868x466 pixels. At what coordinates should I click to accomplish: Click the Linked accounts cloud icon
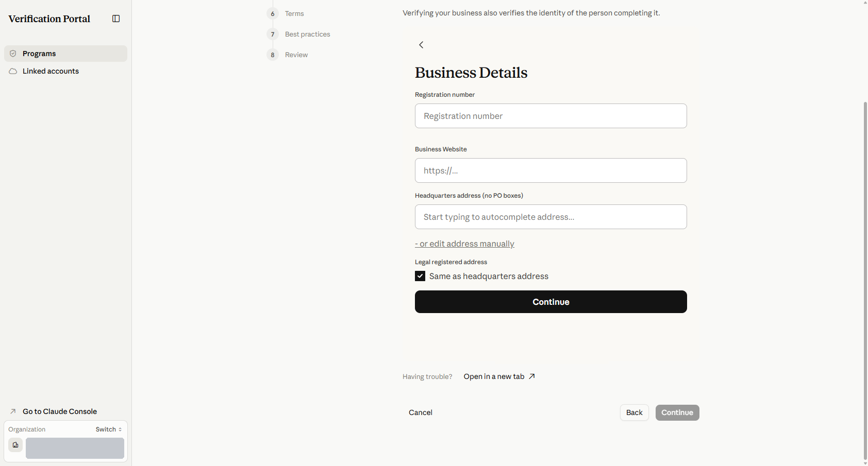pyautogui.click(x=13, y=71)
